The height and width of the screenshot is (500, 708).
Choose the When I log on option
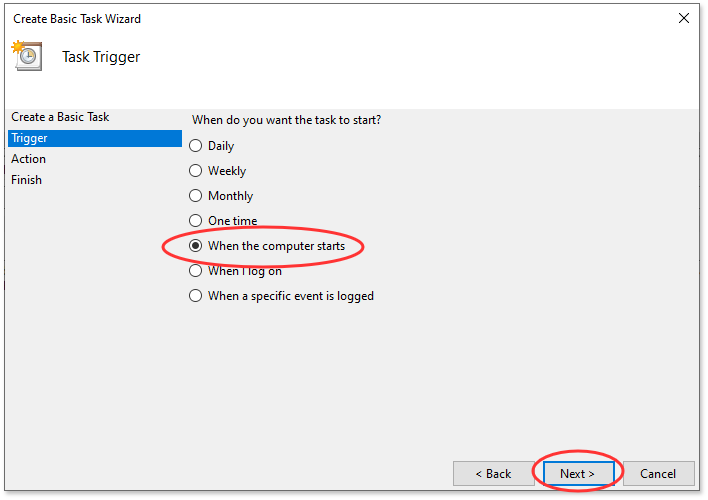196,271
